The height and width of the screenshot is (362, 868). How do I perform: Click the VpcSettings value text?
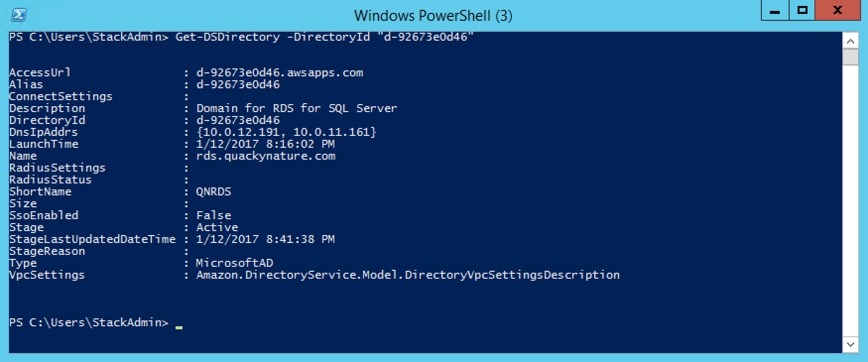pos(408,275)
